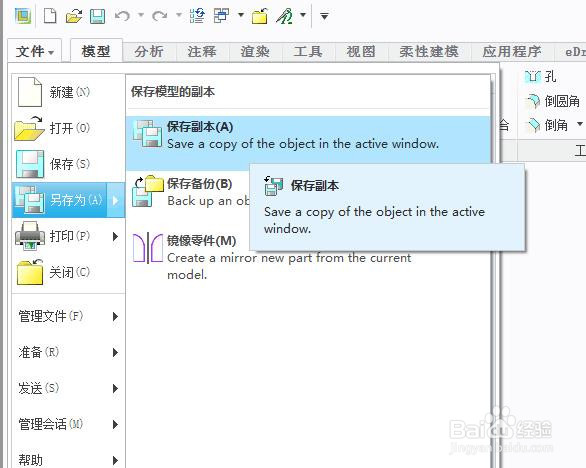Expand the arrow next to 准备(R)
The image size is (586, 468).
[115, 352]
